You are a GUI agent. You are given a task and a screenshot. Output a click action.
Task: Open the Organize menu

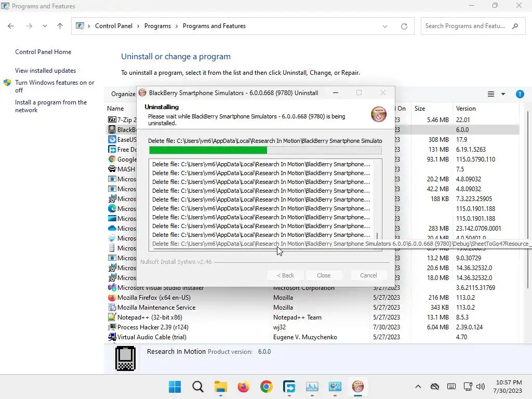pyautogui.click(x=123, y=94)
